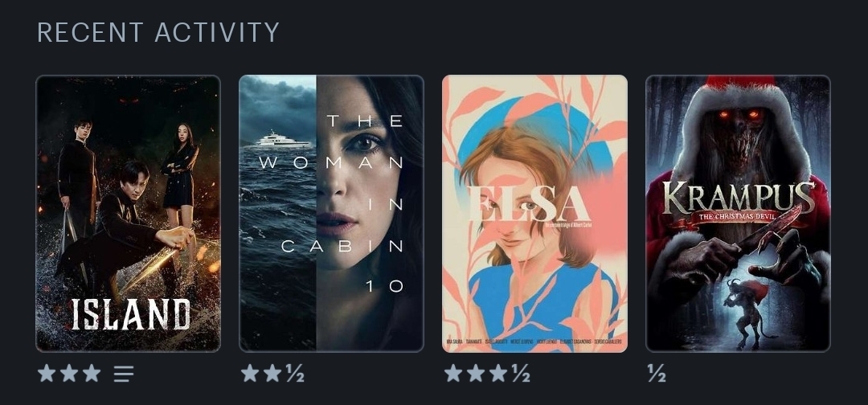Open the Elsa film poster
This screenshot has width=868, height=405.
(x=534, y=213)
